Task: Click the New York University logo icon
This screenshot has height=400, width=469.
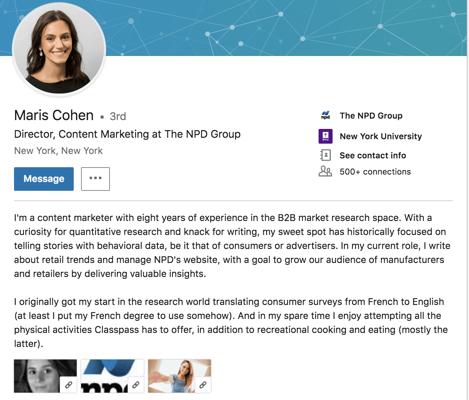Action: [325, 136]
